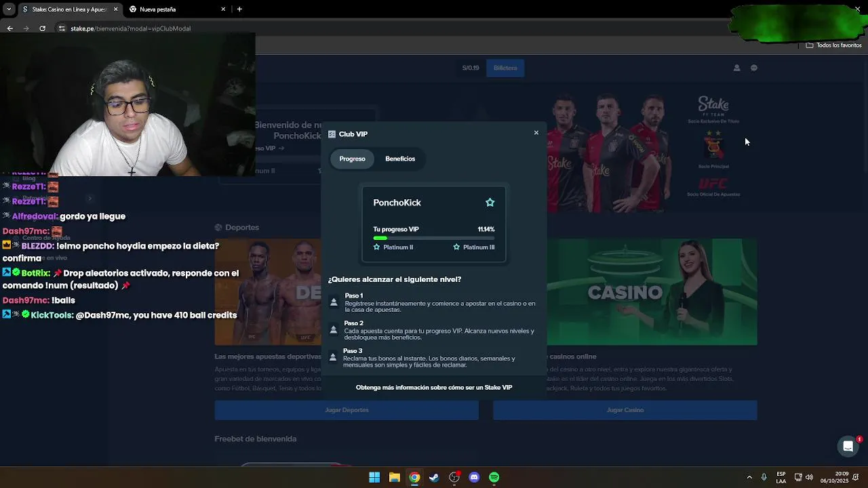Open the user profile icon
The image size is (868, 488).
(x=736, y=68)
